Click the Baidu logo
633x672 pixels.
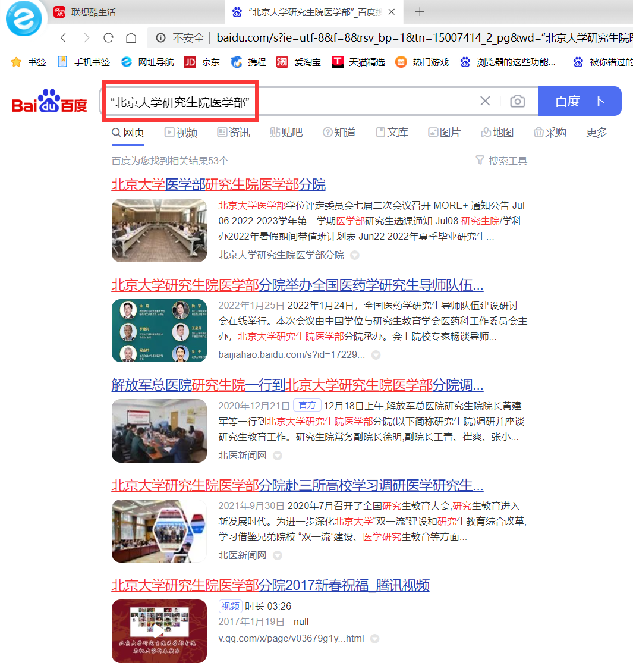pos(49,101)
